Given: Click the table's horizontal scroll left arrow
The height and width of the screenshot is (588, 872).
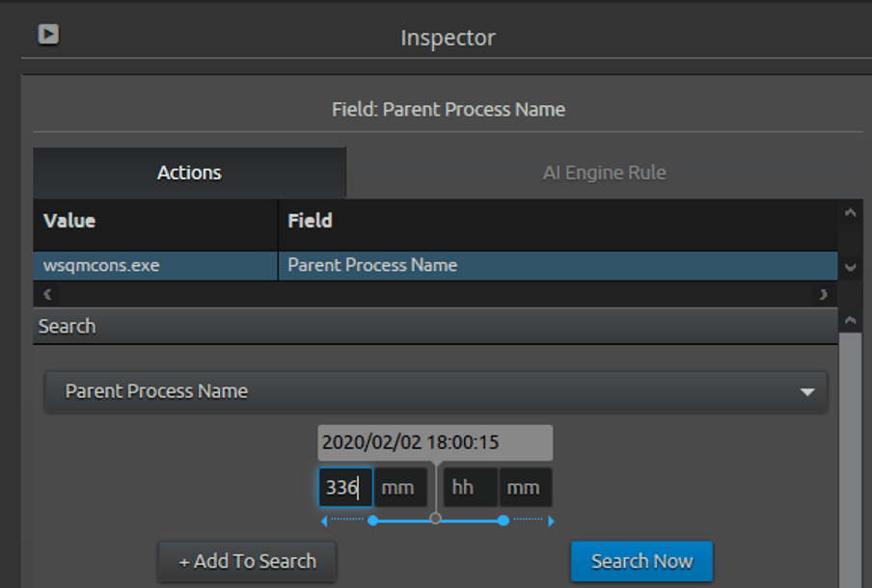Looking at the screenshot, I should coord(48,295).
